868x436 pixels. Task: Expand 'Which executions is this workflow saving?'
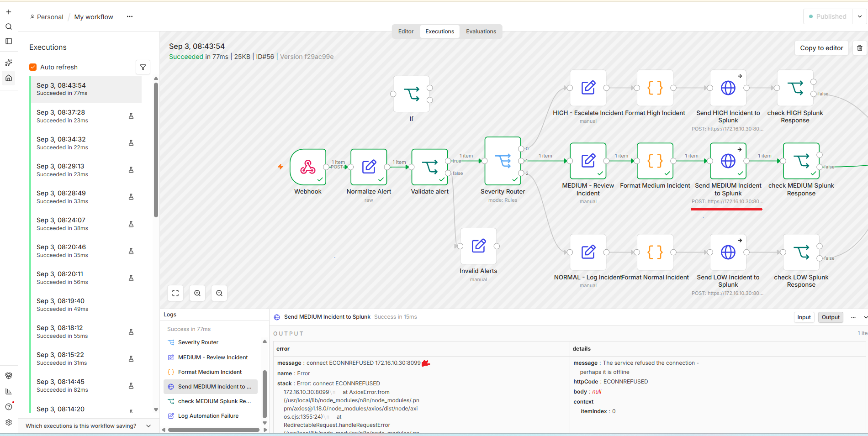(x=88, y=426)
